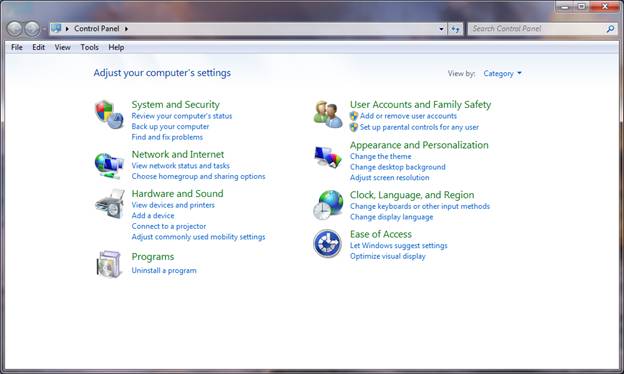This screenshot has height=374, width=624.
Task: Click the Back navigation arrow
Action: pyautogui.click(x=14, y=29)
